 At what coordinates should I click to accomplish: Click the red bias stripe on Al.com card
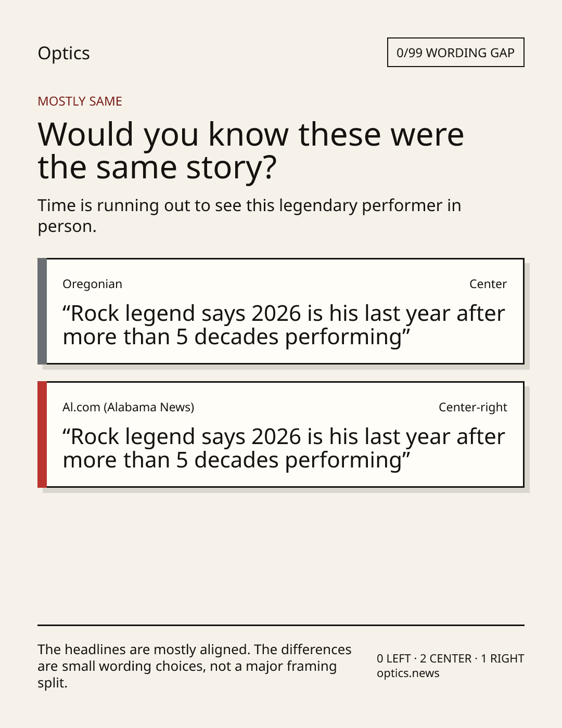click(x=42, y=434)
